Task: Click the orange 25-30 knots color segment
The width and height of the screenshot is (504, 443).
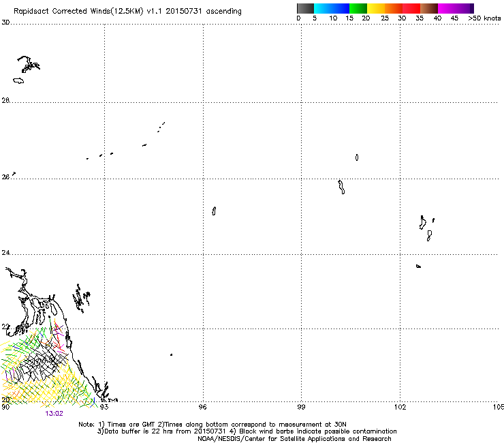Action: point(394,8)
